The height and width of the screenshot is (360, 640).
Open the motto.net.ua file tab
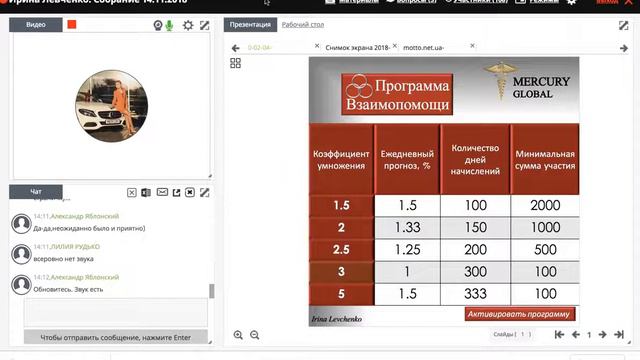424,48
